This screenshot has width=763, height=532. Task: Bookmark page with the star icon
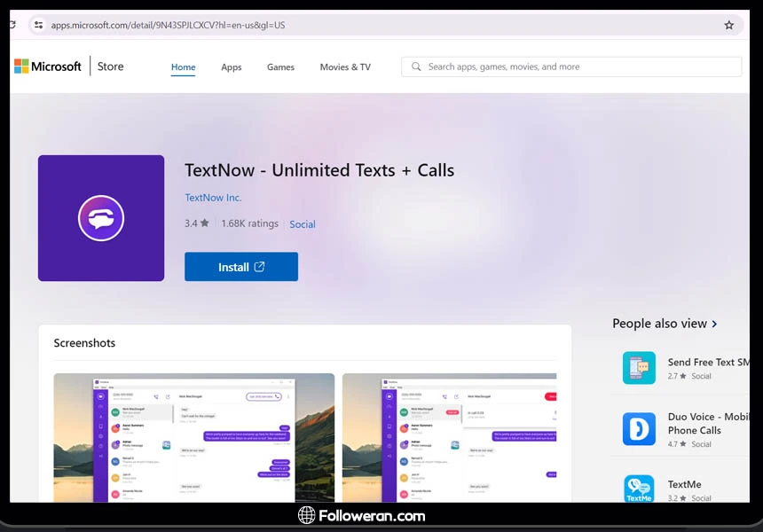click(x=729, y=25)
